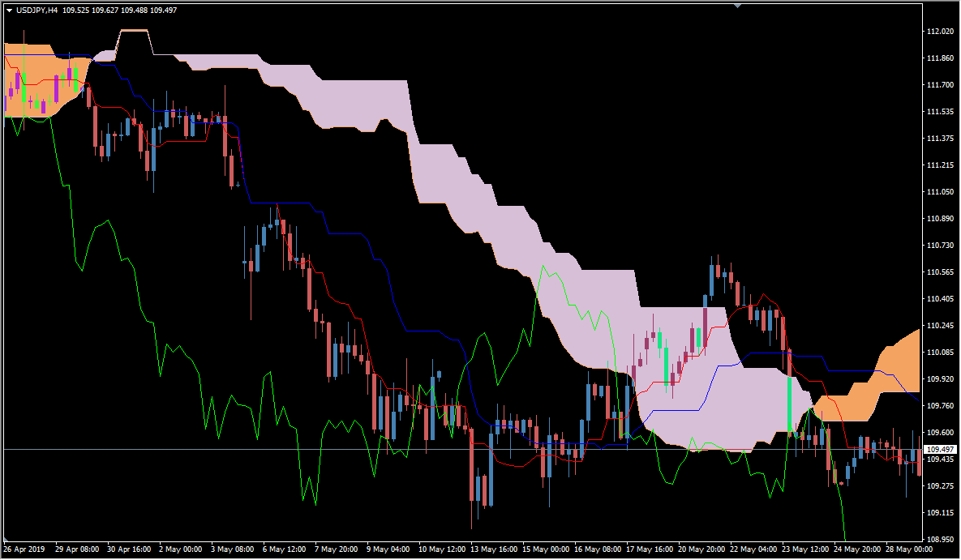Click the 111.050 price scale label
The image size is (961, 560).
pyautogui.click(x=940, y=192)
